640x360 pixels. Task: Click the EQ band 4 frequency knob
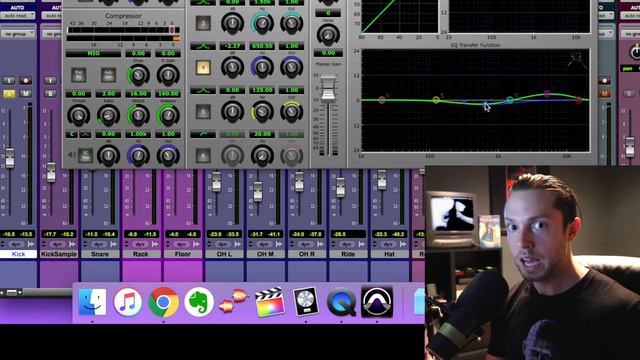(x=262, y=67)
